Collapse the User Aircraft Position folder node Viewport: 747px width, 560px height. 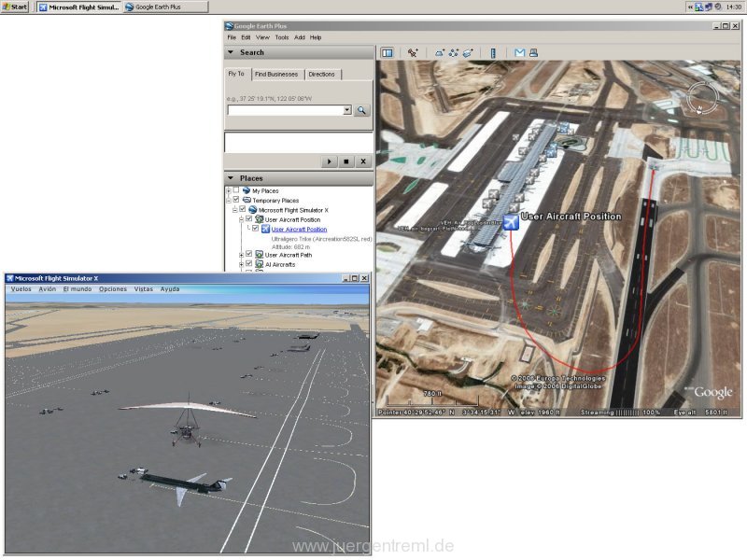coord(241,219)
